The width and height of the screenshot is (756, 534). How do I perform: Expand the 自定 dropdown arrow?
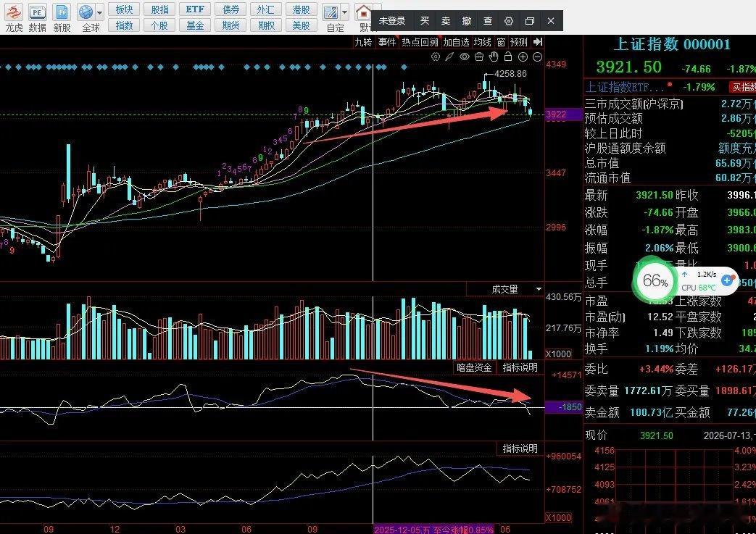click(x=345, y=12)
